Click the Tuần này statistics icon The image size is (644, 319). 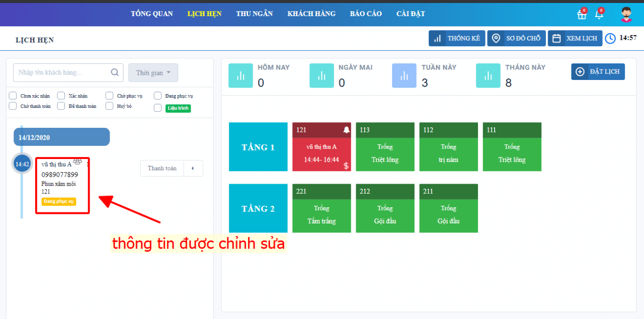[x=404, y=75]
